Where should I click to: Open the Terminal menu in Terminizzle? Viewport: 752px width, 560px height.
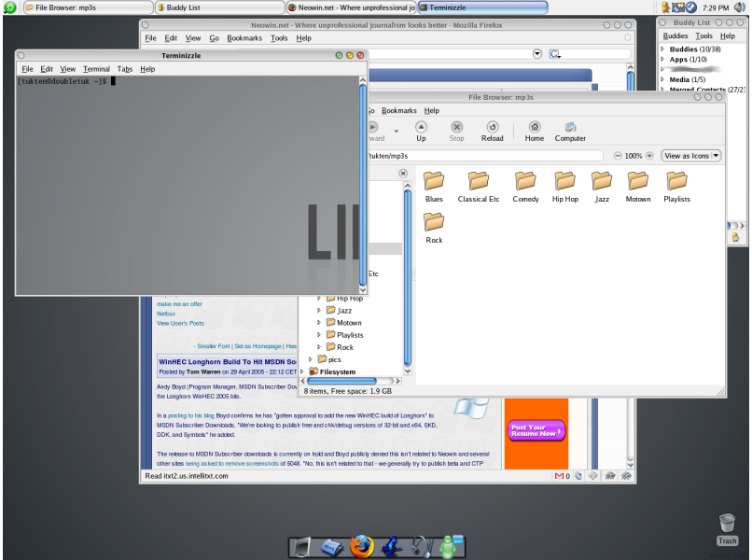pos(96,69)
